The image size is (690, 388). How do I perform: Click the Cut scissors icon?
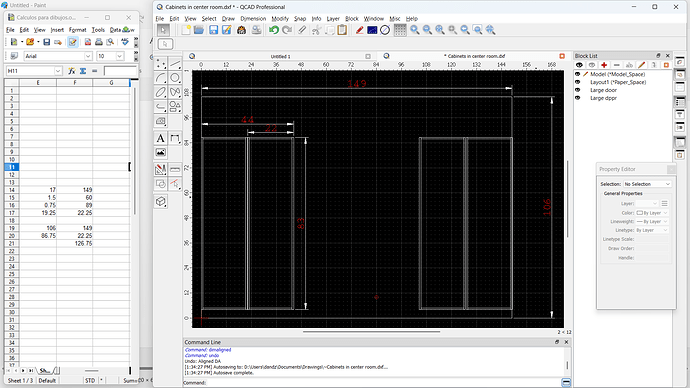[x=316, y=30]
